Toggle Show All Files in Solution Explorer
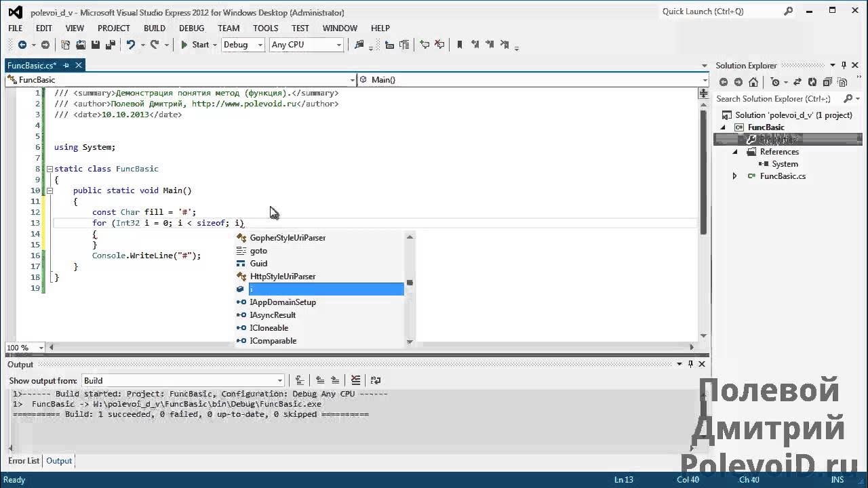 point(842,82)
